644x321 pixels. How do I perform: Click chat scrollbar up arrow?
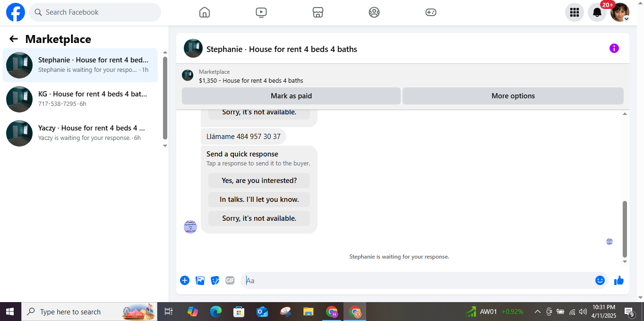point(625,114)
